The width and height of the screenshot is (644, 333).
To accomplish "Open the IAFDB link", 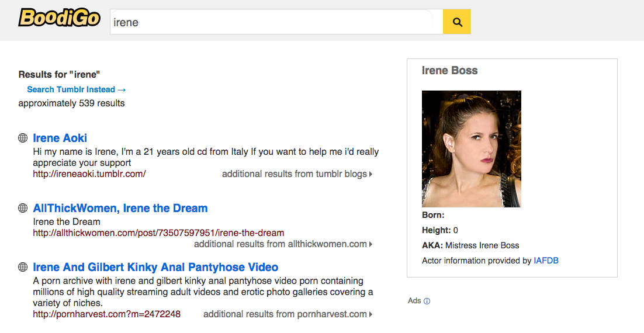I will pyautogui.click(x=546, y=261).
